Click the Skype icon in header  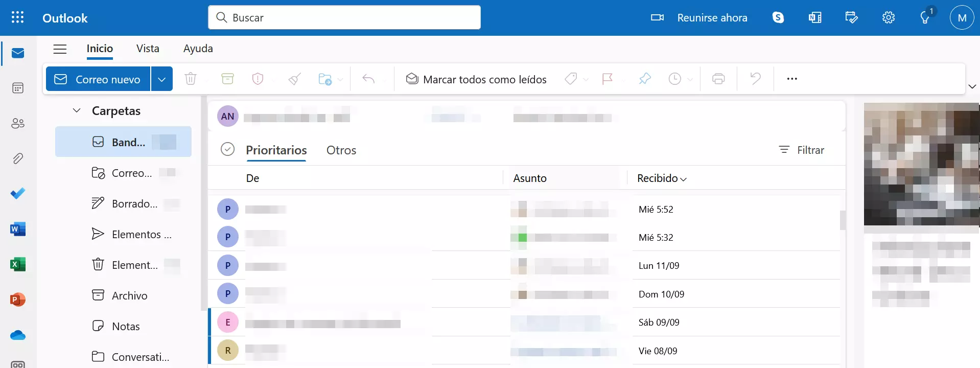coord(778,17)
